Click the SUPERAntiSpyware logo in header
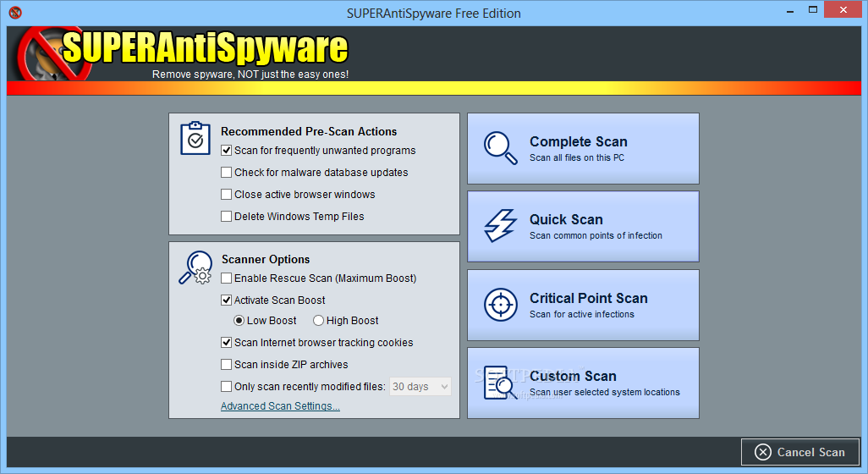This screenshot has height=474, width=868. click(x=183, y=53)
